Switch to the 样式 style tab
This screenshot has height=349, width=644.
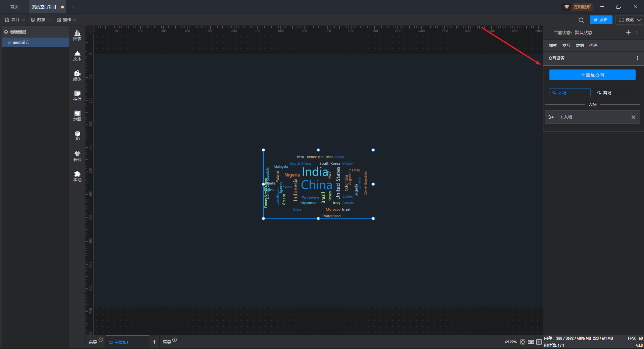(553, 46)
